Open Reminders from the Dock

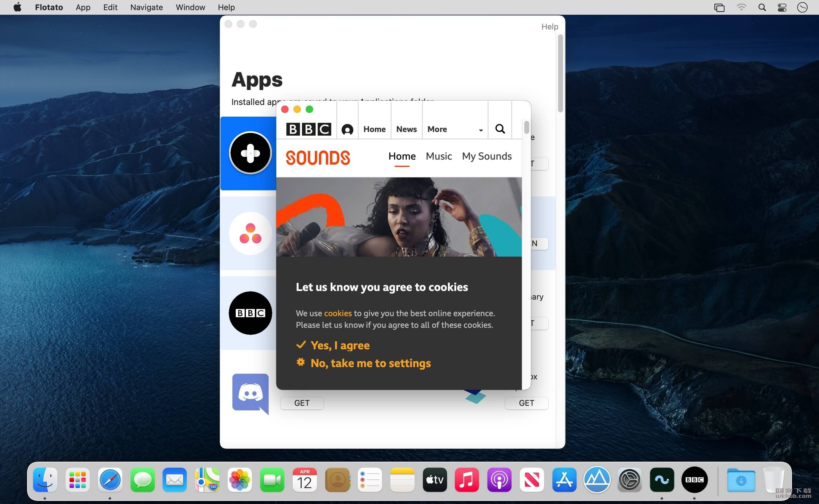coord(370,480)
